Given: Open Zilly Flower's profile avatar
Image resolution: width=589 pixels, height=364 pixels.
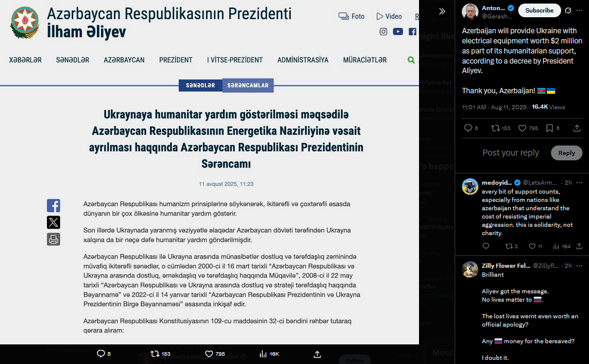Looking at the screenshot, I should [470, 270].
